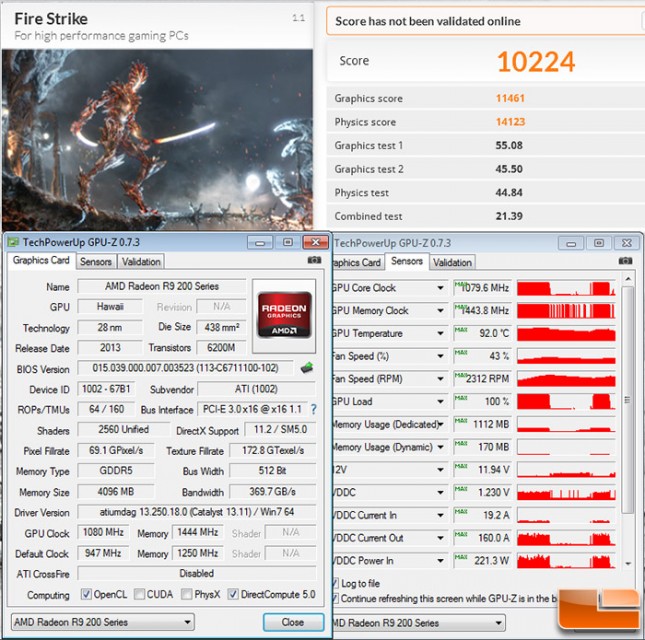Open the Fan Speed (%) sensor dropdown
This screenshot has height=640, width=645.
pos(440,356)
